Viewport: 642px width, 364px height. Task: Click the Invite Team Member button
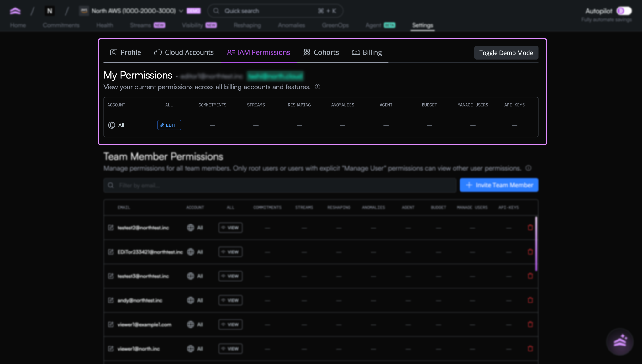coord(498,185)
